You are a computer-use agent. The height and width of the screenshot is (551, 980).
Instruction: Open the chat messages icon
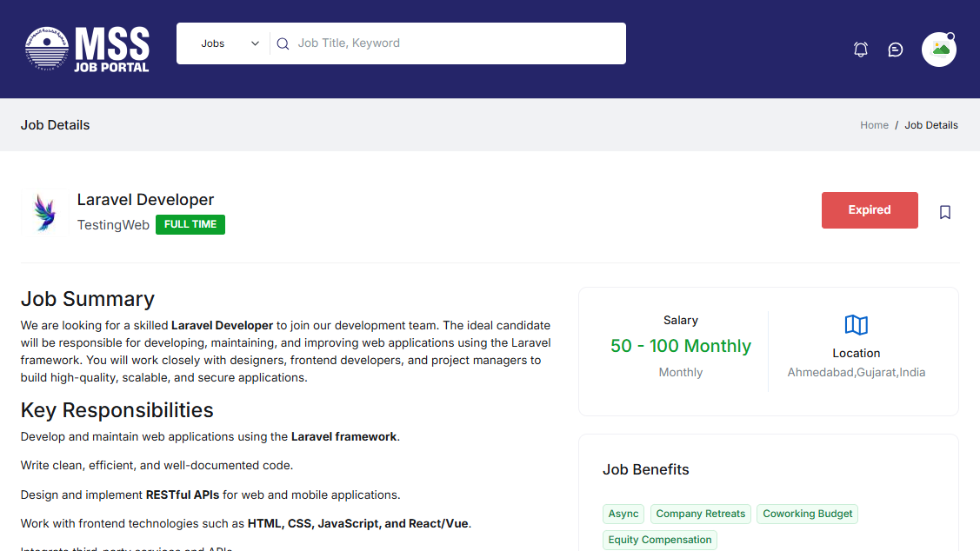point(896,50)
